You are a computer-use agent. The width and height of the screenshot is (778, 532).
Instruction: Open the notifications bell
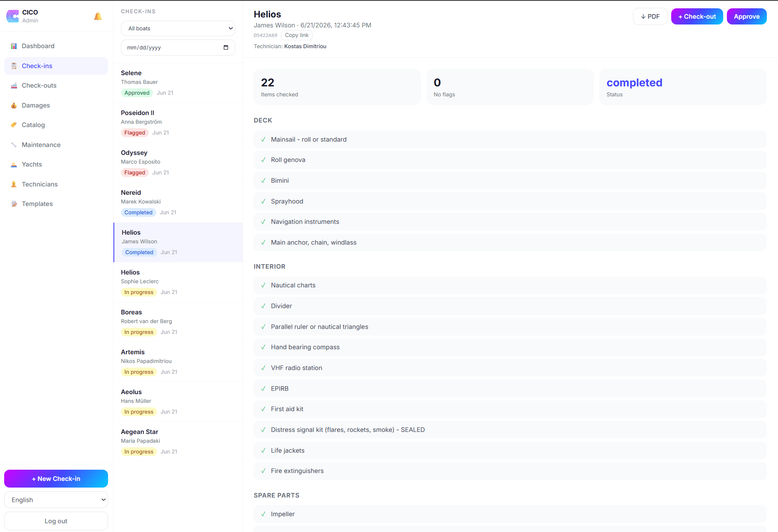coord(98,16)
